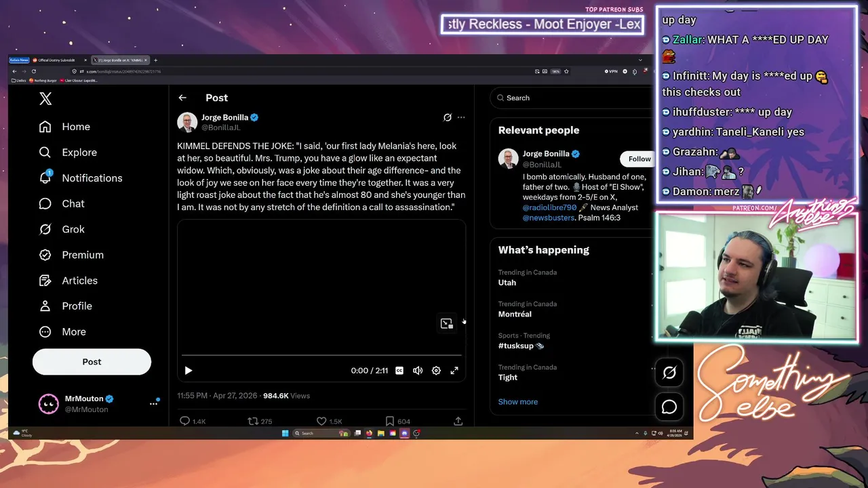The height and width of the screenshot is (488, 868).
Task: Bookmark this page with star icon
Action: [x=566, y=71]
